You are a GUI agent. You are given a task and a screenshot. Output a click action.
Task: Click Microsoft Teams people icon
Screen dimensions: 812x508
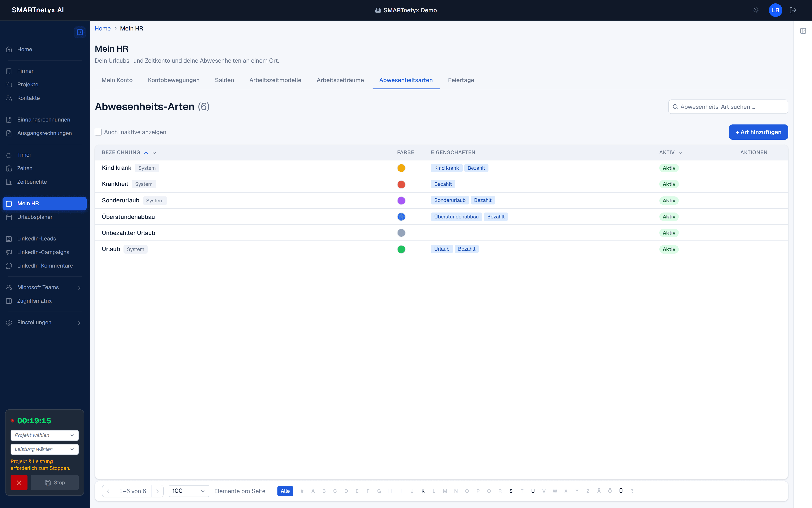(x=9, y=287)
